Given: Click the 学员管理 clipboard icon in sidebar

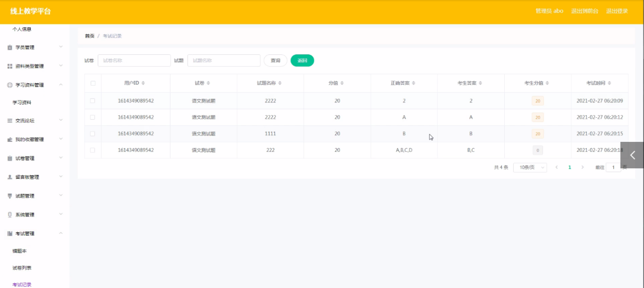Looking at the screenshot, I should click(x=10, y=48).
